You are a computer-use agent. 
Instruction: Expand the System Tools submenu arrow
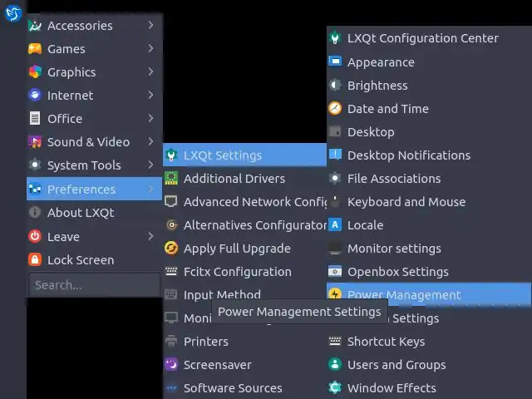pos(151,165)
